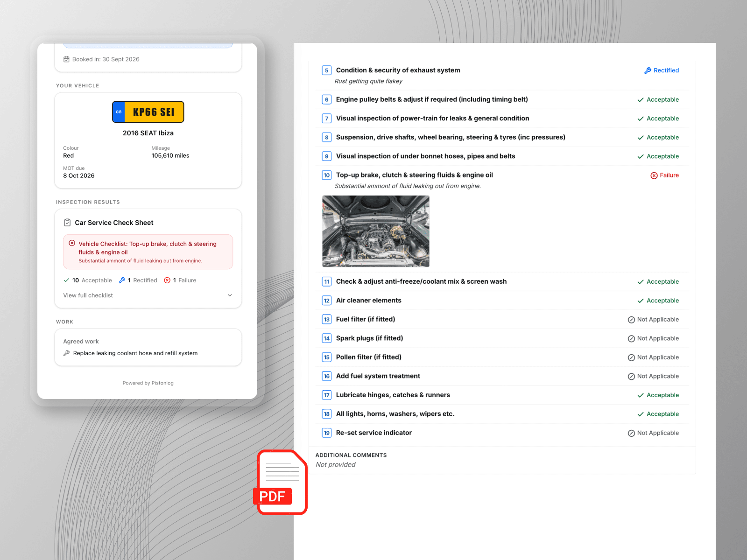Click number badge 13 for Fuel filter
Image resolution: width=747 pixels, height=560 pixels.
click(327, 320)
